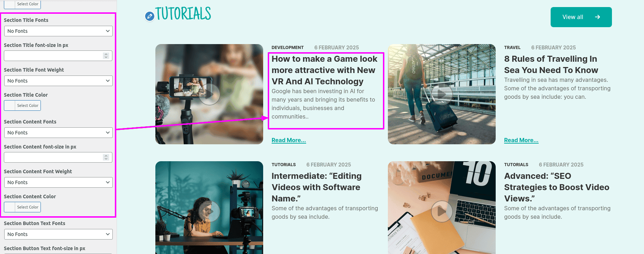
Task: Open Read More link under Travelling article
Action: click(x=521, y=140)
